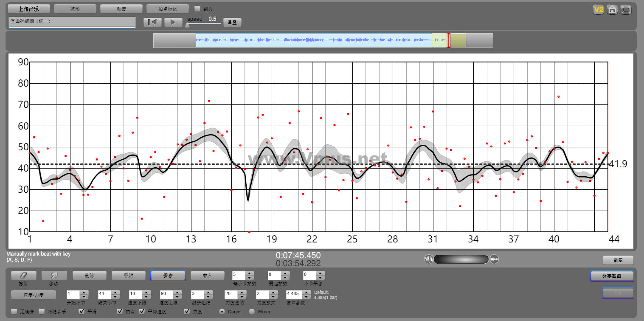
Task: Switch to 波形 waveform view
Action: click(75, 8)
